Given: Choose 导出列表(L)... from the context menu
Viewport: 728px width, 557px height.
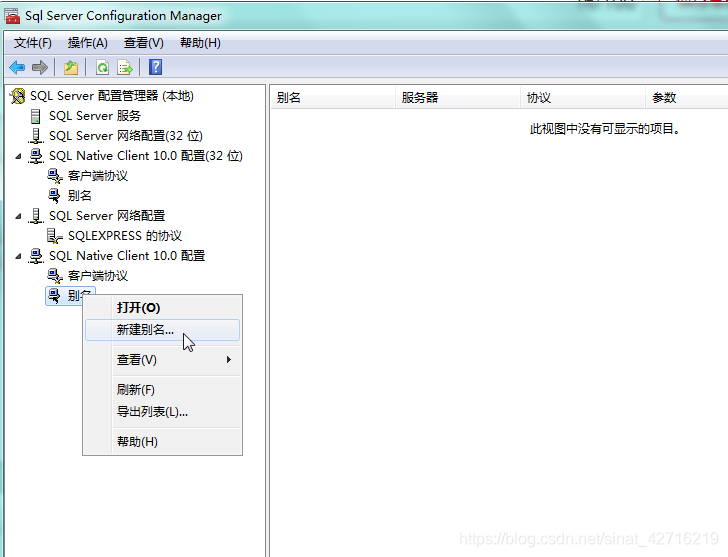Looking at the screenshot, I should pyautogui.click(x=162, y=412).
